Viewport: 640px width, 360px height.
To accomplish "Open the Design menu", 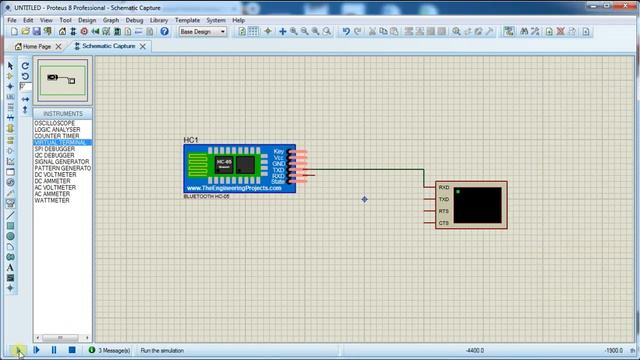I will pos(87,20).
